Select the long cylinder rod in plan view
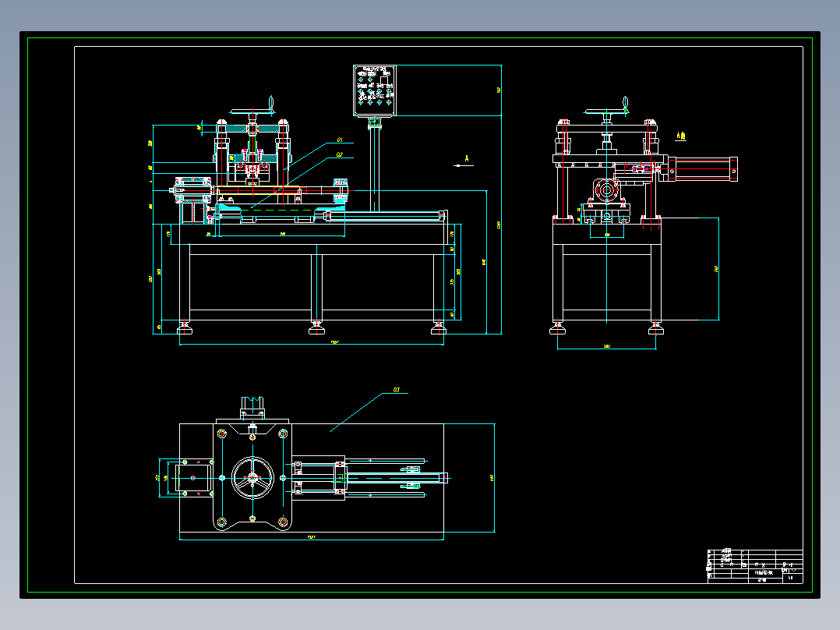This screenshot has height=630, width=840. 397,478
